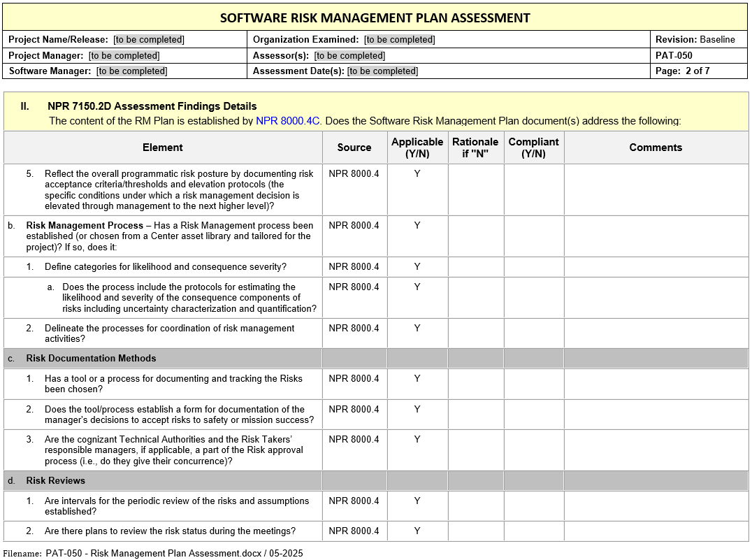Click the Project Manager placeholder field
This screenshot has width=752, height=560.
[x=124, y=55]
